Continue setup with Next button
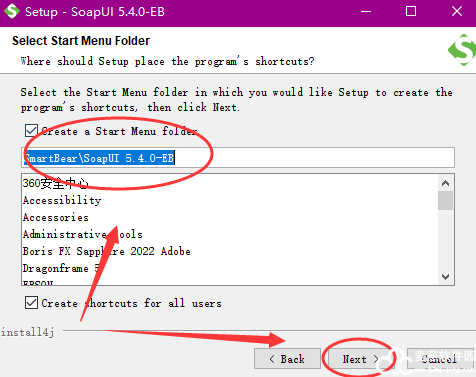Screen dimensions: 476x377 (361, 359)
